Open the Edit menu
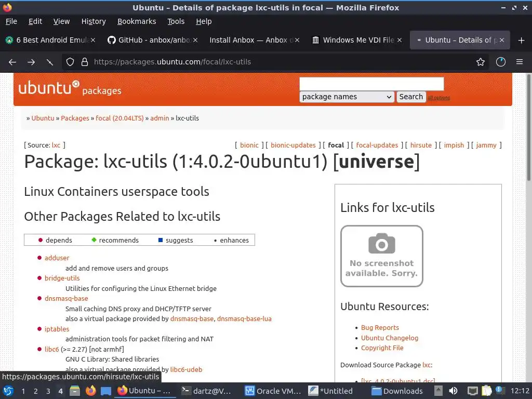Image resolution: width=532 pixels, height=399 pixels. (35, 21)
